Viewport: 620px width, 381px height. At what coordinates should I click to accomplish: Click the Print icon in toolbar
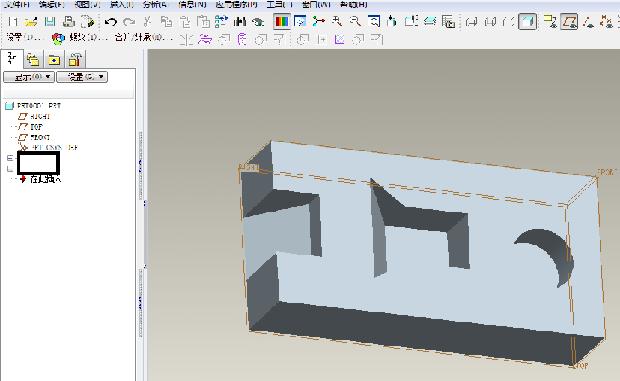[69, 21]
